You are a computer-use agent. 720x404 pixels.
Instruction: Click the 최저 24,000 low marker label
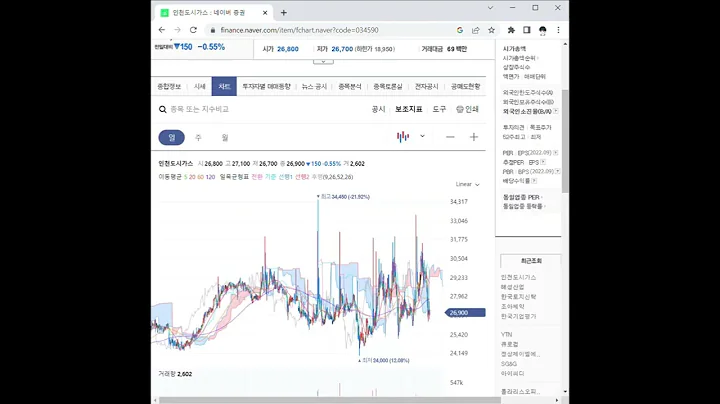[x=385, y=360]
